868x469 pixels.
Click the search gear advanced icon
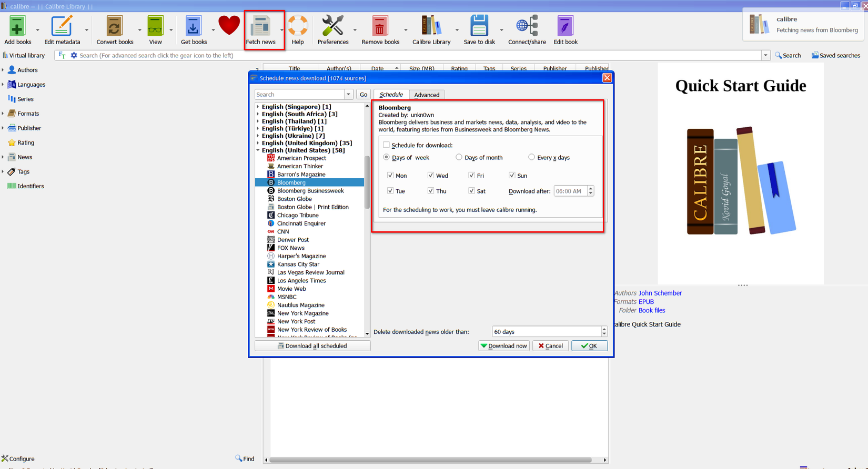click(x=74, y=55)
